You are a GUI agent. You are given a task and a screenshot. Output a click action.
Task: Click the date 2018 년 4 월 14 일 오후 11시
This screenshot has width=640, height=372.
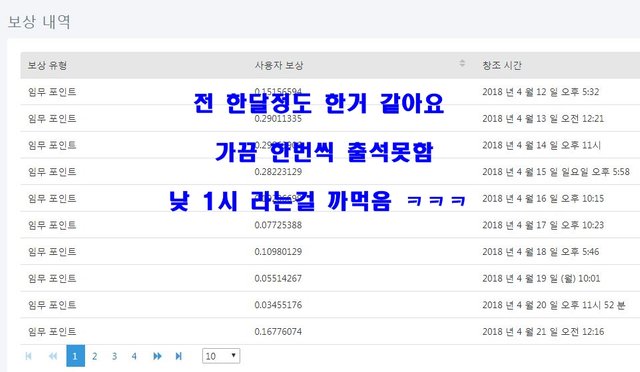click(541, 145)
